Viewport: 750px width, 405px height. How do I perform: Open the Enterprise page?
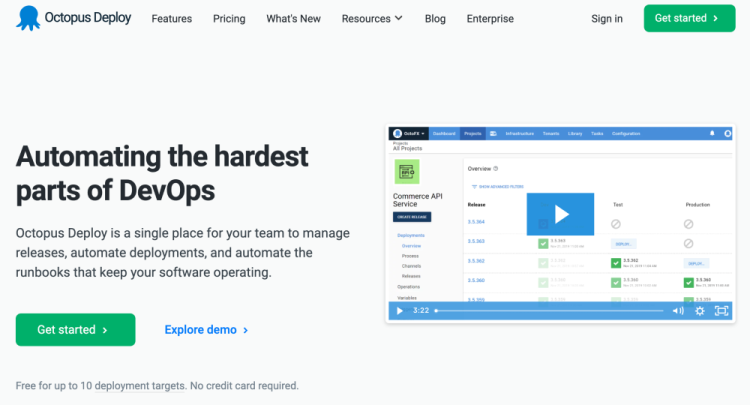490,19
